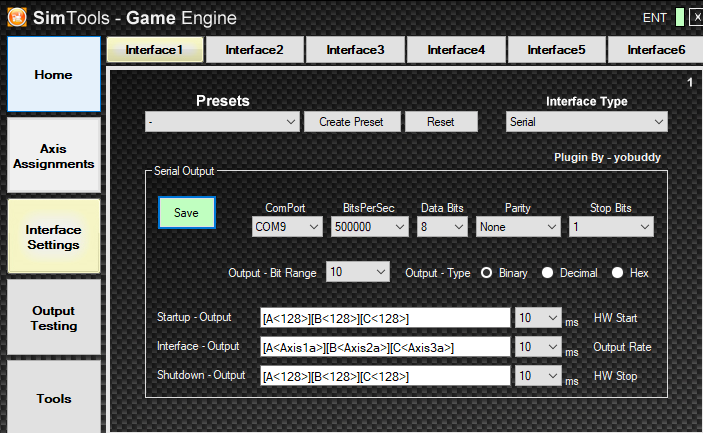Image resolution: width=703 pixels, height=433 pixels.
Task: Expand the Interface Type dropdown
Action: tap(586, 122)
